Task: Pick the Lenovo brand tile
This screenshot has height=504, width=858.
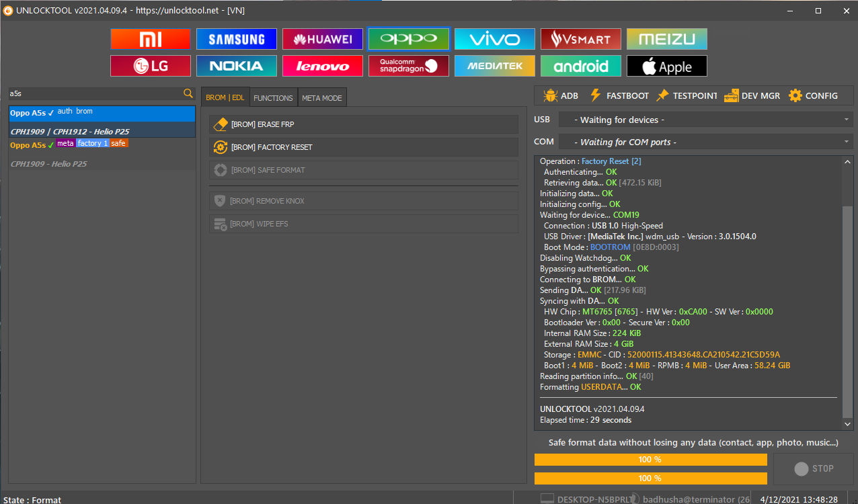Action: click(323, 66)
